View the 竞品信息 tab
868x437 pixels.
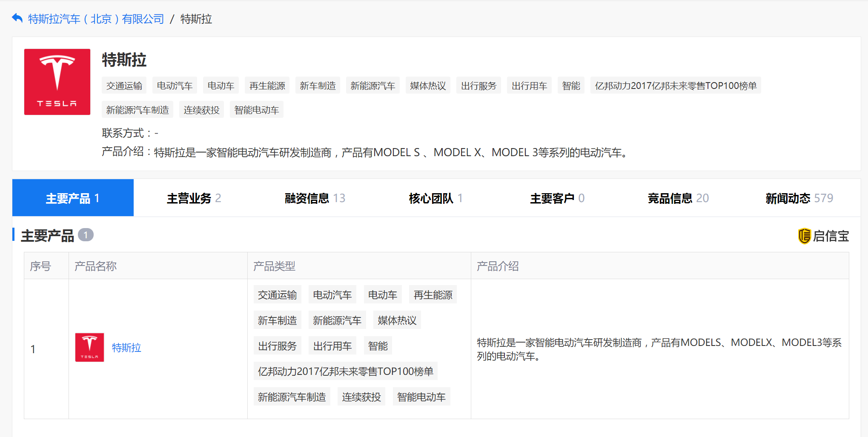678,198
